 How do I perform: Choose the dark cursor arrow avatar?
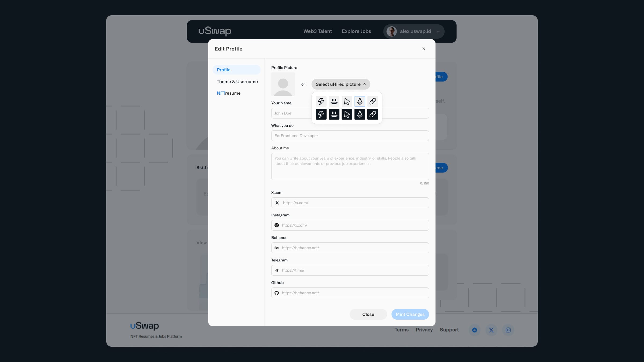click(x=347, y=114)
